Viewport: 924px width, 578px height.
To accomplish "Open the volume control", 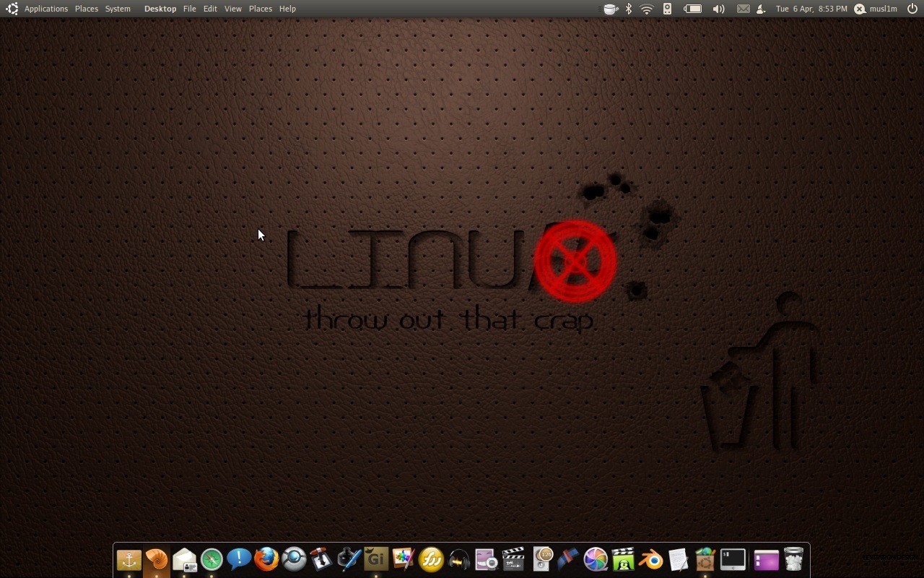I will click(x=718, y=9).
